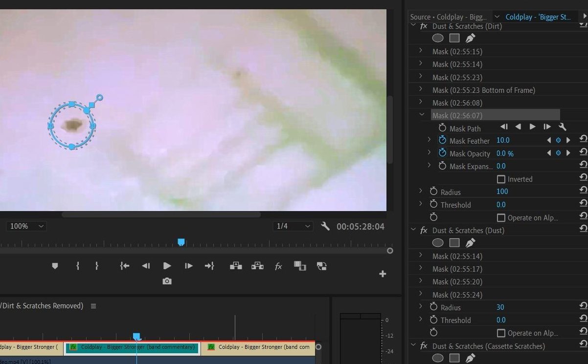Open the 1/4 playback resolution dropdown
588x364 pixels.
[x=293, y=226]
